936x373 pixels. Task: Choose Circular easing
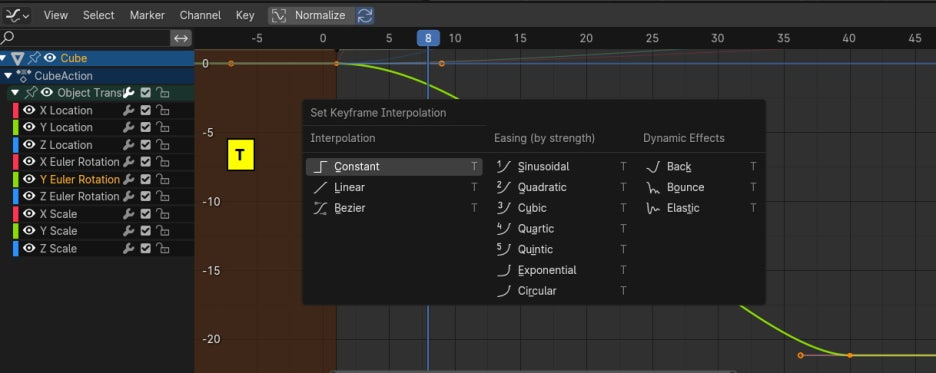click(x=561, y=291)
